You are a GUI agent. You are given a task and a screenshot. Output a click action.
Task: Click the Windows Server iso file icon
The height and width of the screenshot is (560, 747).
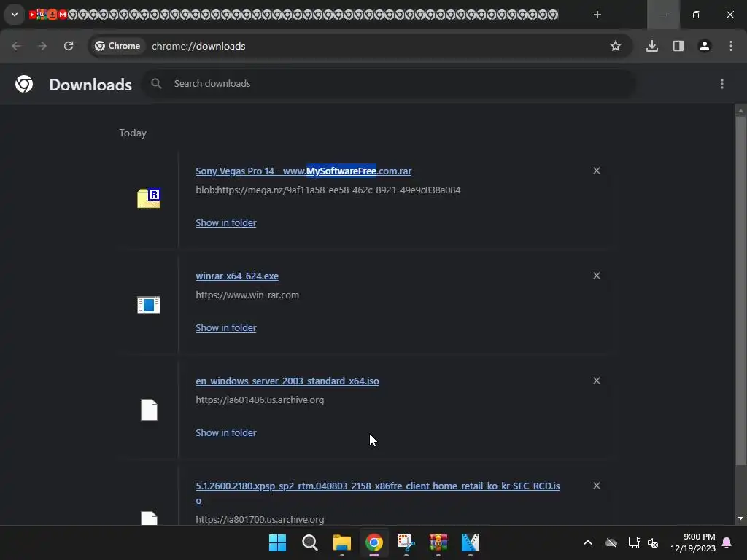149,410
